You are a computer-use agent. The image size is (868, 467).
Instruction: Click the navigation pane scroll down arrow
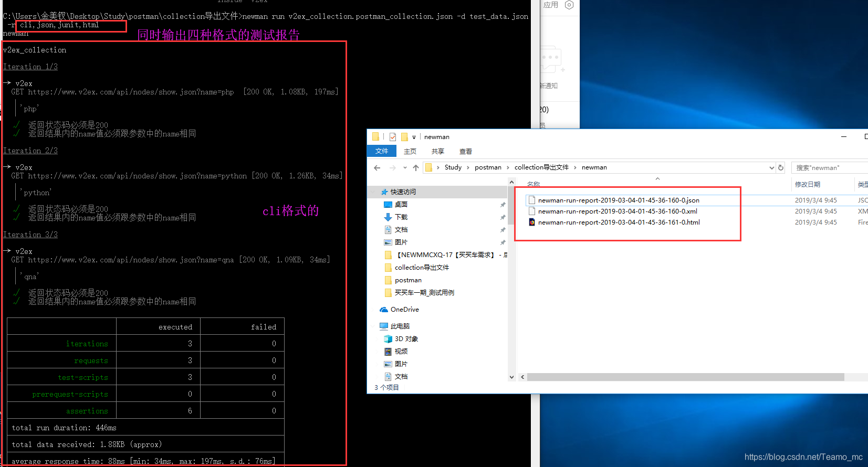(512, 377)
